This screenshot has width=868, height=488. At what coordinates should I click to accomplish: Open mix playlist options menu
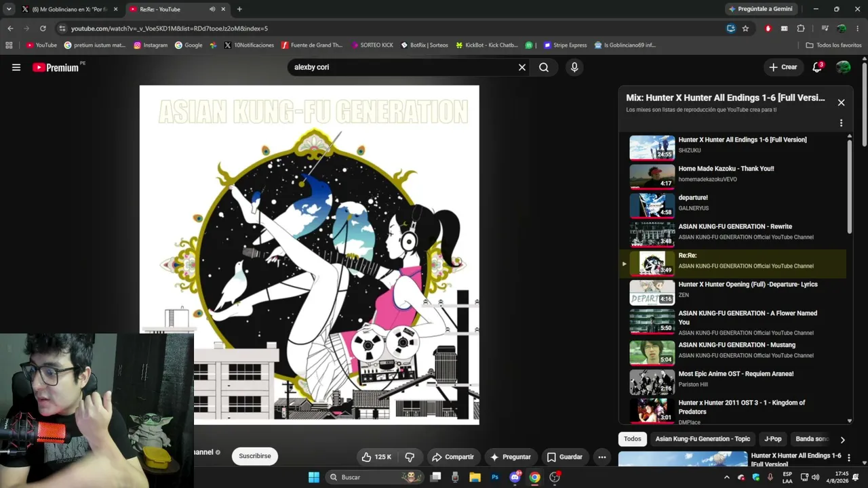pyautogui.click(x=841, y=123)
